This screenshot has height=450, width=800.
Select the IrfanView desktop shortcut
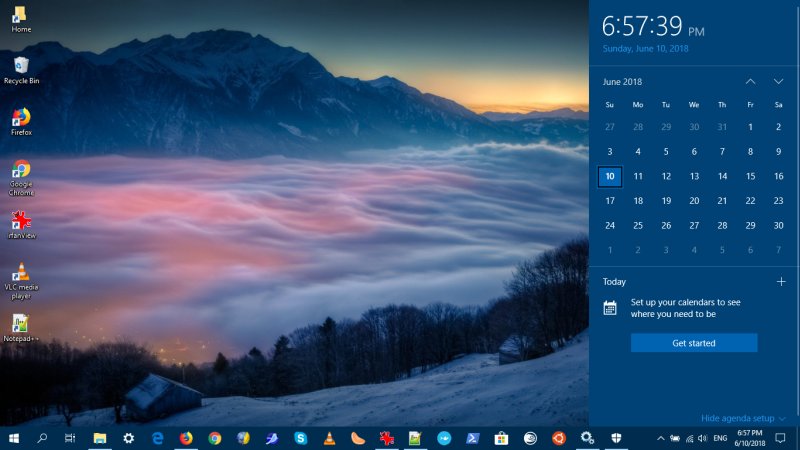coord(21,225)
